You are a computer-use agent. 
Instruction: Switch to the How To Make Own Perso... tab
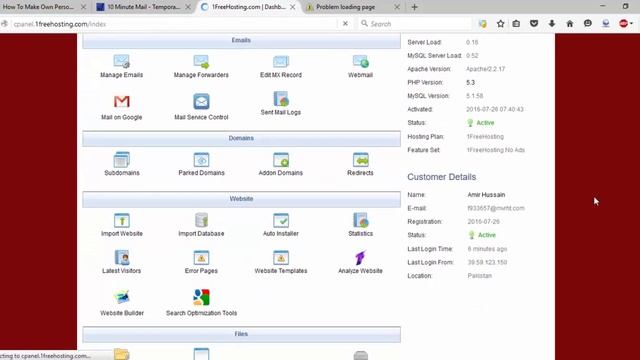39,7
